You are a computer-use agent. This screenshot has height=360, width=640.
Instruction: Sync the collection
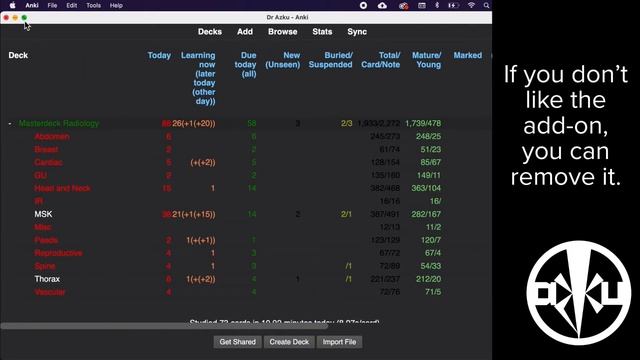click(357, 32)
